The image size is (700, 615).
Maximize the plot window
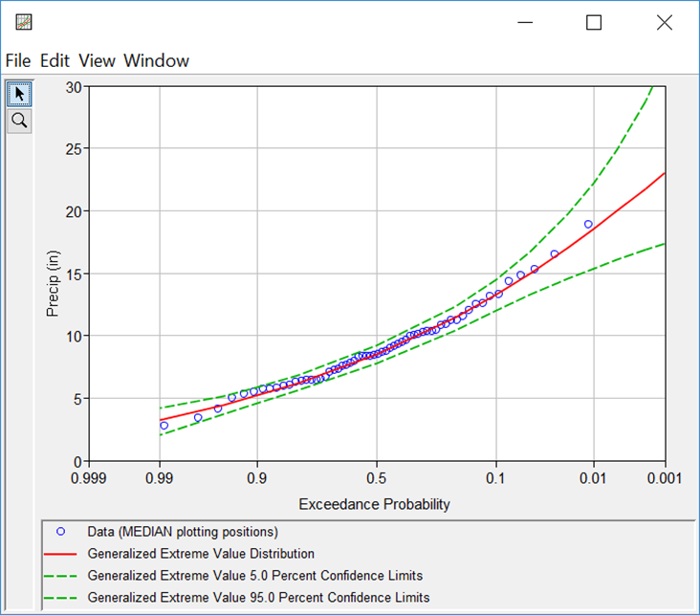(x=594, y=22)
